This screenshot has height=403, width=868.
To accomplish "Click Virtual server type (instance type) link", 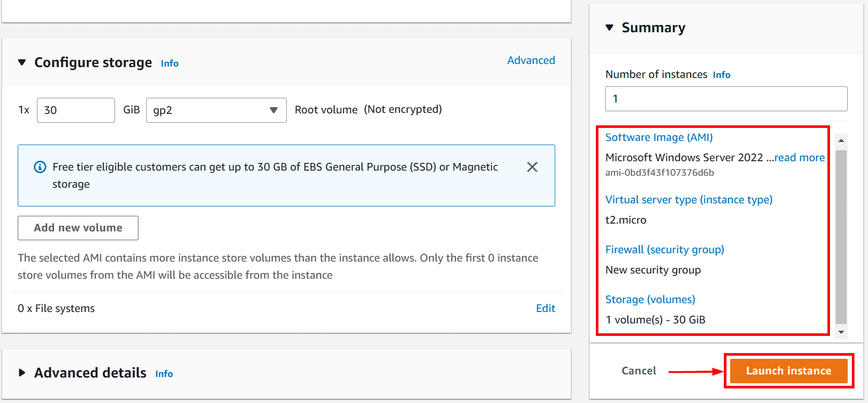I will point(688,200).
